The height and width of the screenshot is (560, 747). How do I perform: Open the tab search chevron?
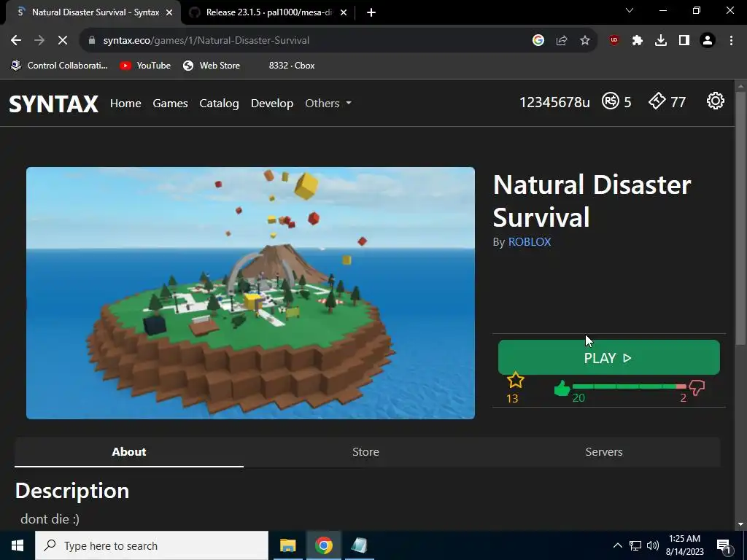point(630,10)
